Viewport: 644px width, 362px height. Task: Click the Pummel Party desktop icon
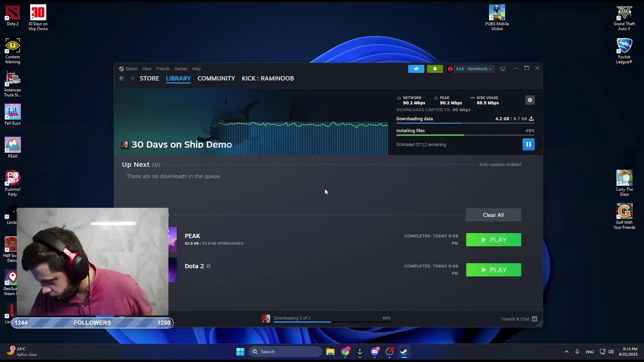pyautogui.click(x=13, y=184)
